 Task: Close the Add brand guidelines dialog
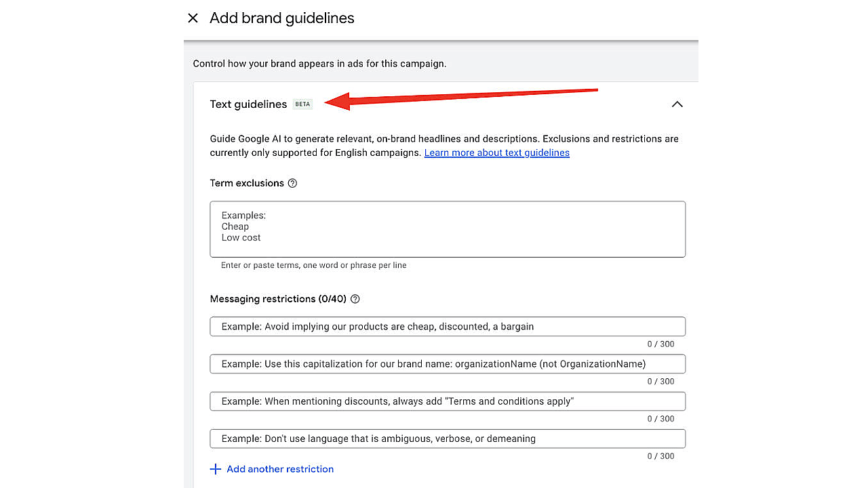point(193,18)
